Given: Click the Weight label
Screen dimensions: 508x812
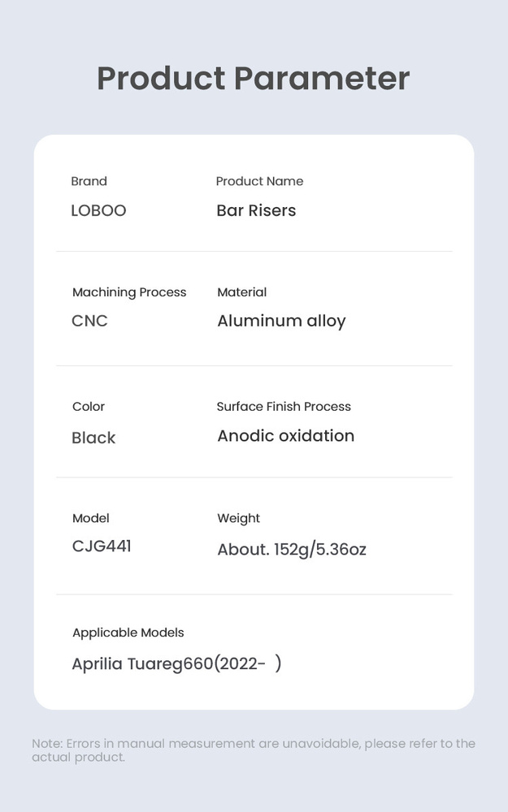Looking at the screenshot, I should tap(238, 518).
